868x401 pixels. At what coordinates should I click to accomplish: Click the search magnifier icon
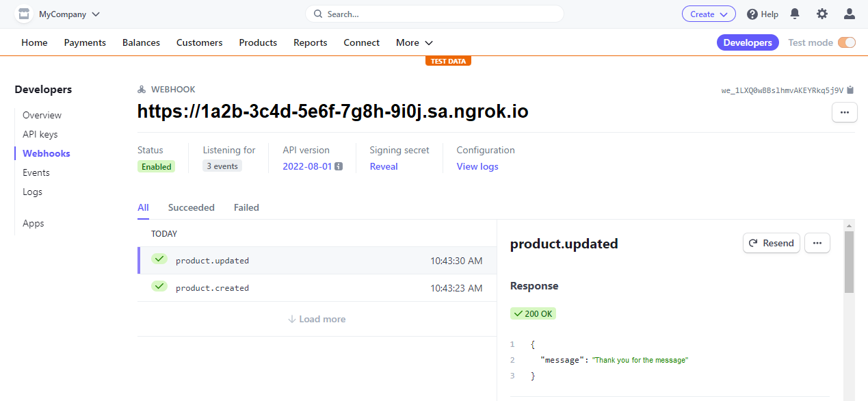[x=317, y=14]
